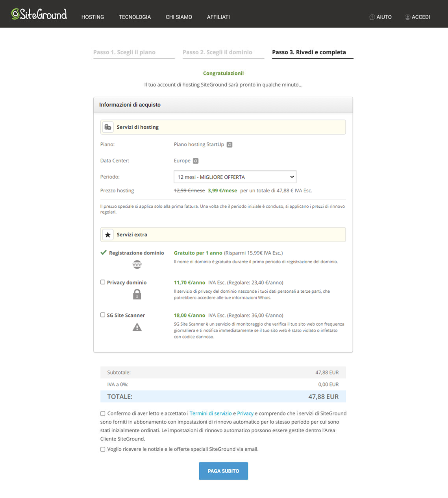448x498 pixels.
Task: Open the AFFILIATI menu
Action: coord(218,17)
